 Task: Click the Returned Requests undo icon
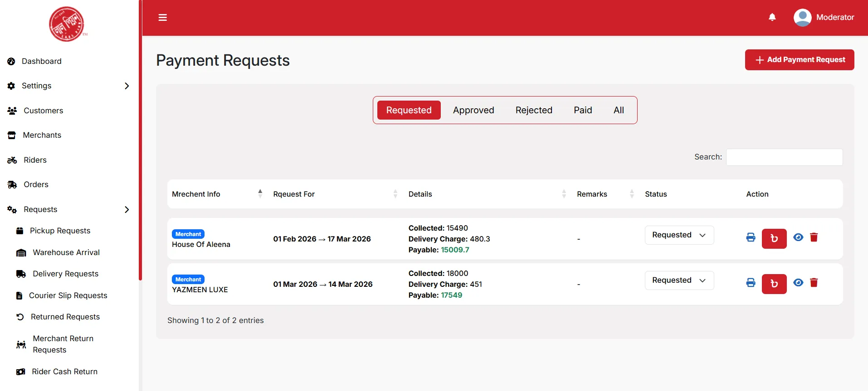click(x=20, y=317)
